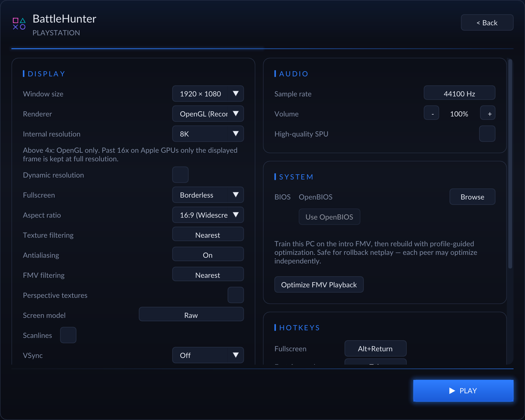The image size is (525, 420).
Task: Click the HOTKEYS section heading
Action: click(x=300, y=327)
